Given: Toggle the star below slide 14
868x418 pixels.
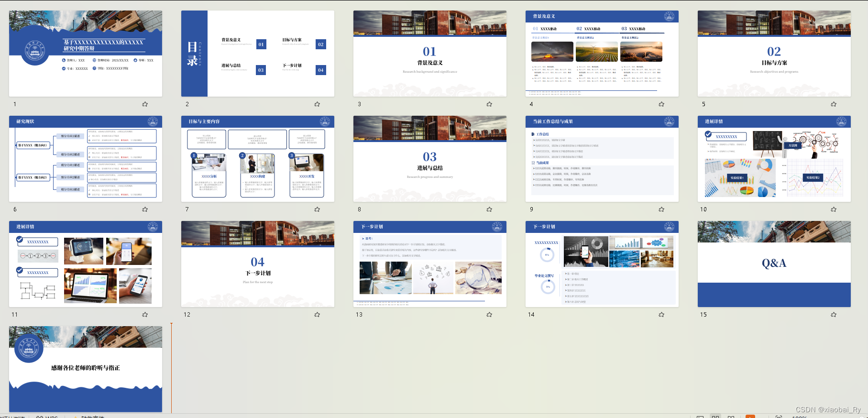Looking at the screenshot, I should point(661,314).
